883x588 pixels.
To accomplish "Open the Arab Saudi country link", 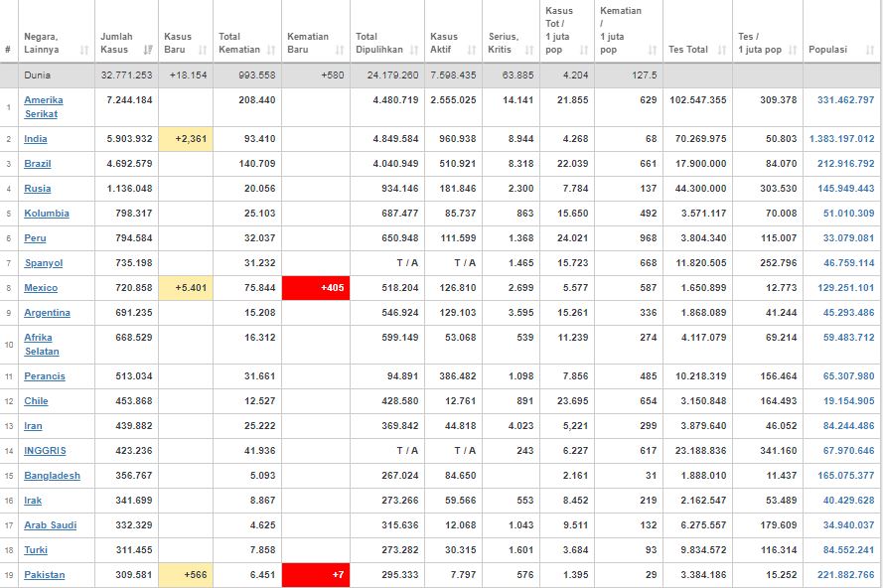I will coord(50,524).
